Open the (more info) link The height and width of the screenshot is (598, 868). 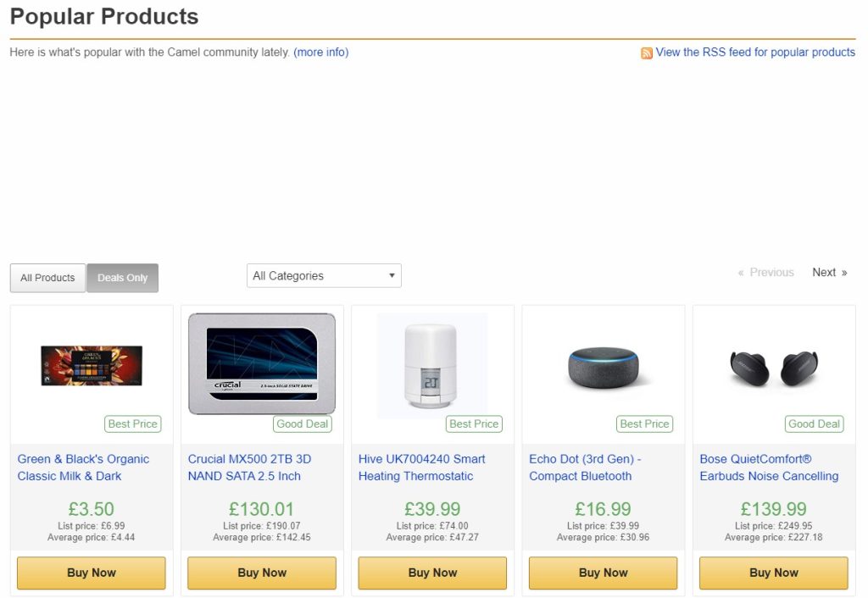click(x=320, y=53)
